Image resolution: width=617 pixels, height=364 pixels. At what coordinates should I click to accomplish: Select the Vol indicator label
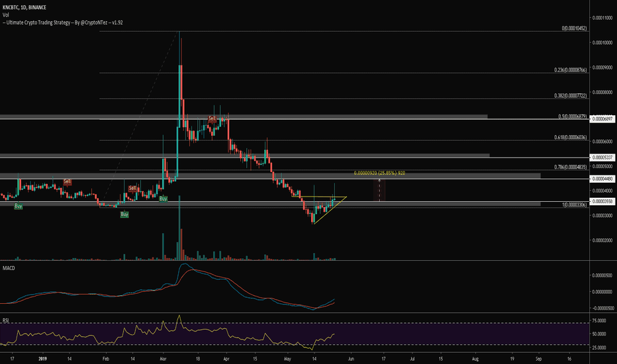click(x=6, y=15)
